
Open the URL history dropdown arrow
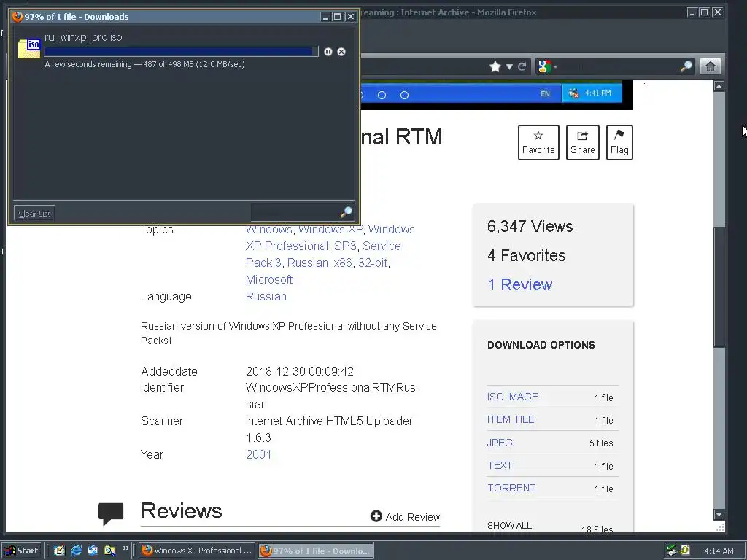[x=509, y=66]
